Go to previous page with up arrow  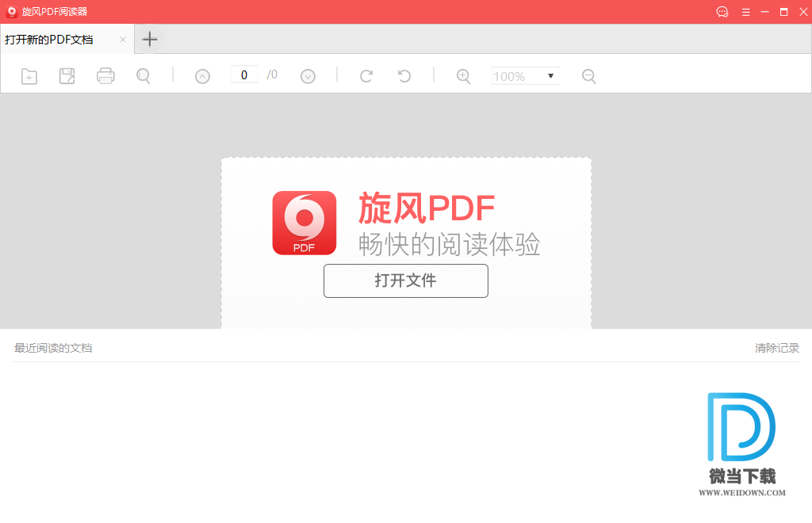(202, 77)
